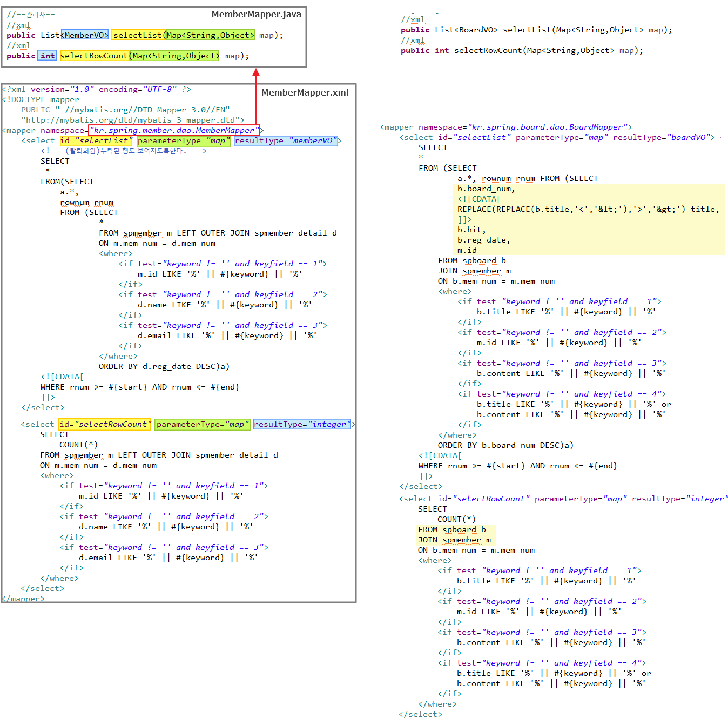Screen dimensions: 728x725
Task: Click the MemberMapper.java title label
Action: click(256, 15)
